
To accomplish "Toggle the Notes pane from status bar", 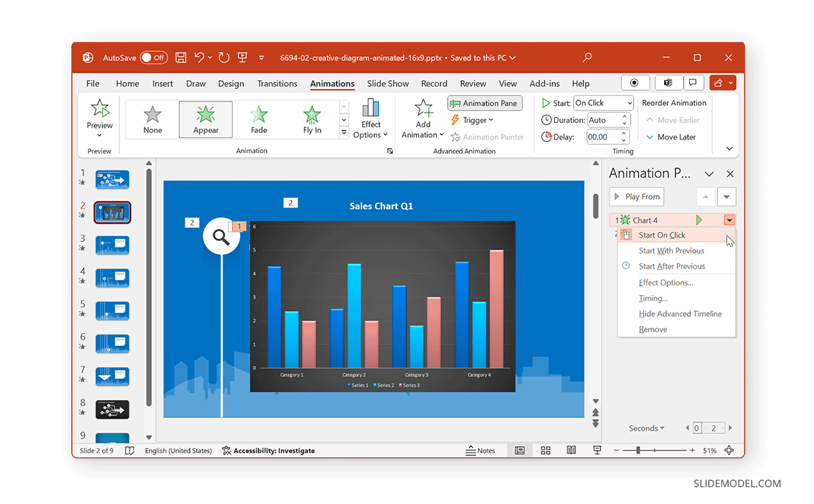I will click(482, 450).
